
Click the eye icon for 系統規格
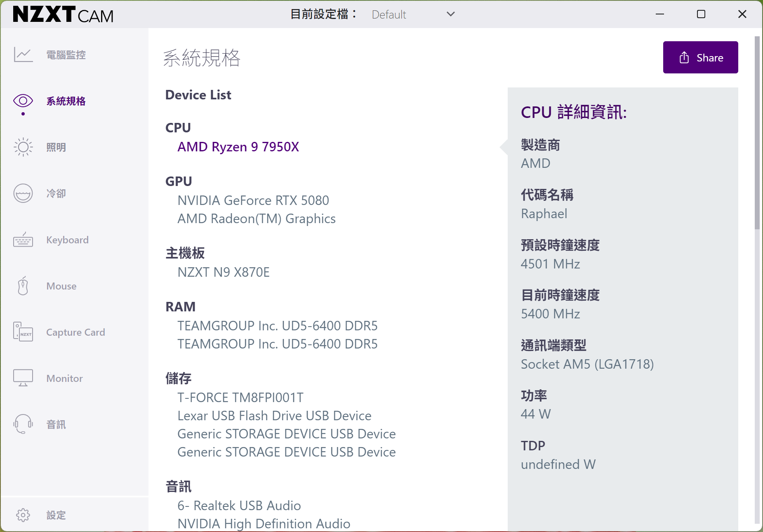(x=23, y=101)
